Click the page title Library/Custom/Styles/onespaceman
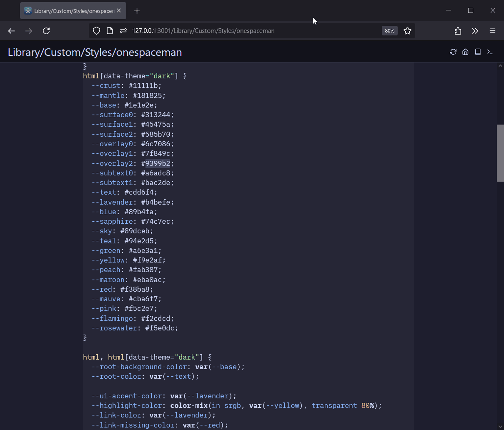 (x=95, y=52)
